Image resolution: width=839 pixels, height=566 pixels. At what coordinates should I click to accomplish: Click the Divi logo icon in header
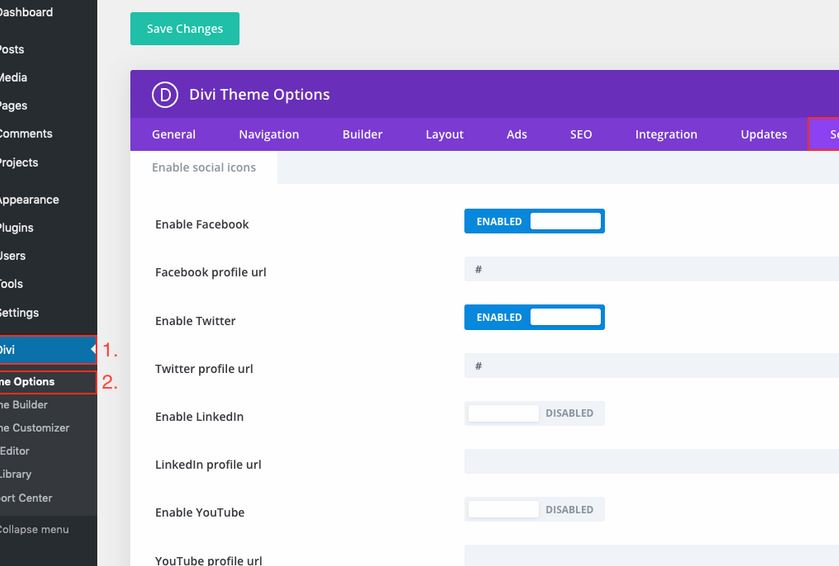pyautogui.click(x=165, y=95)
